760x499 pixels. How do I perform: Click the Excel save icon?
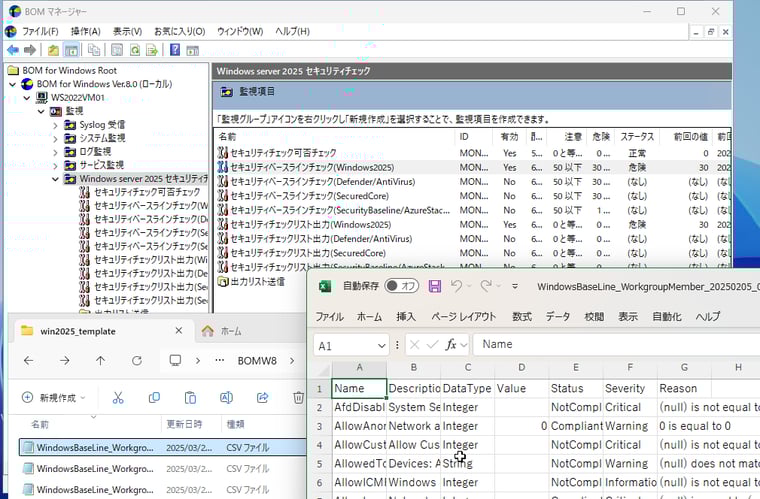(x=435, y=286)
